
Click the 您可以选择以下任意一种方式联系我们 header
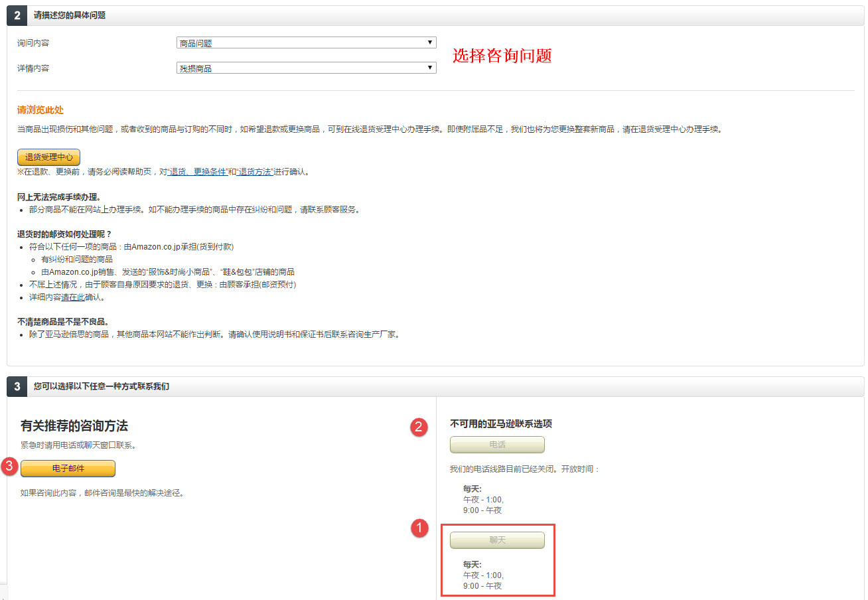101,386
